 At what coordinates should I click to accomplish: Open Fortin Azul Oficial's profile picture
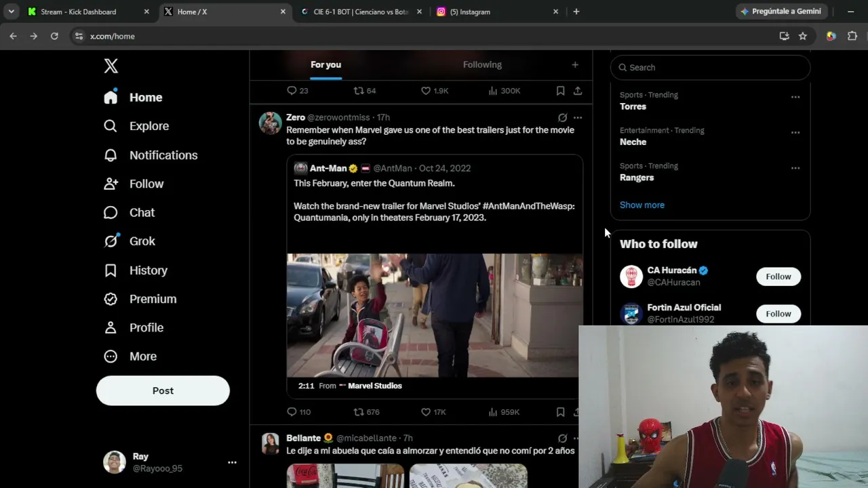coord(631,314)
